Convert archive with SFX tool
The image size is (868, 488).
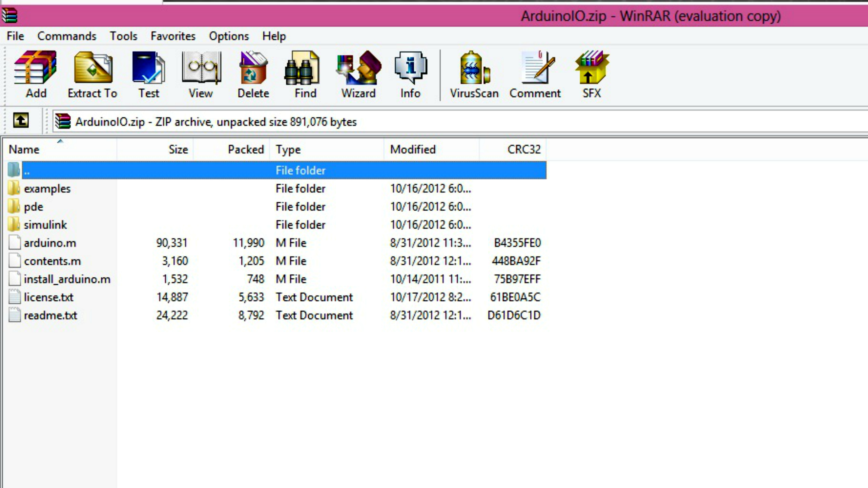592,67
